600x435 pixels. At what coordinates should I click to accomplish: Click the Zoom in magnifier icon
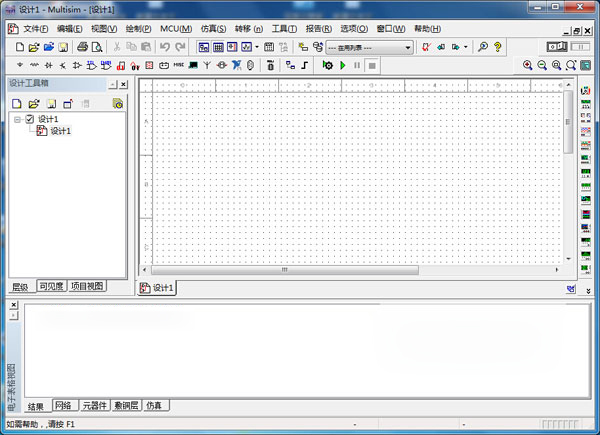pyautogui.click(x=528, y=65)
